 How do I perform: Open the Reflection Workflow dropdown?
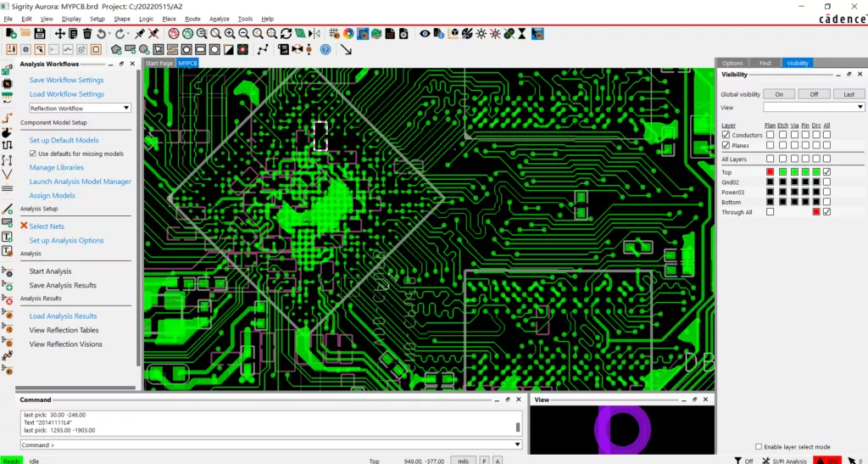click(x=80, y=108)
